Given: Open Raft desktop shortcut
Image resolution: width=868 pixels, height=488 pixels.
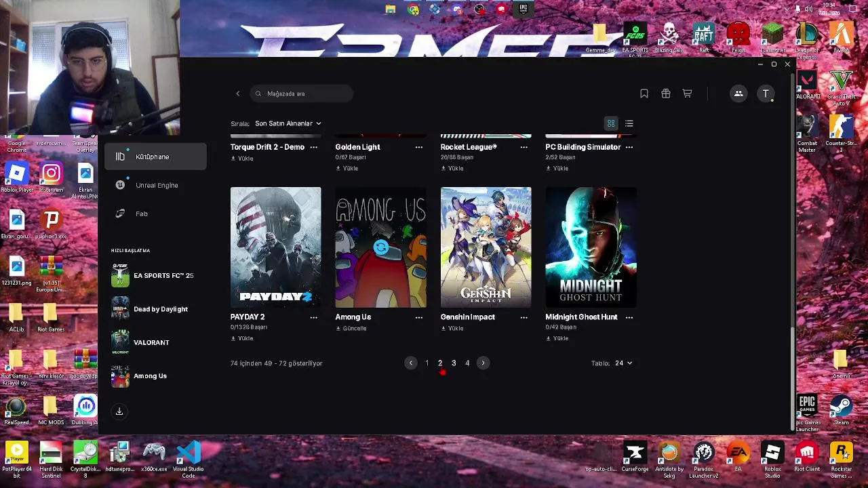Looking at the screenshot, I should 704,38.
